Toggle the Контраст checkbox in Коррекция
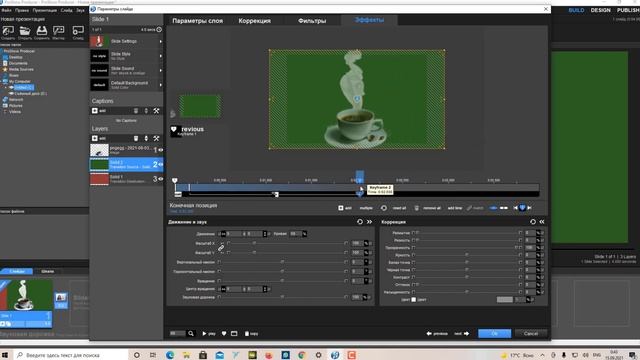 pos(413,277)
